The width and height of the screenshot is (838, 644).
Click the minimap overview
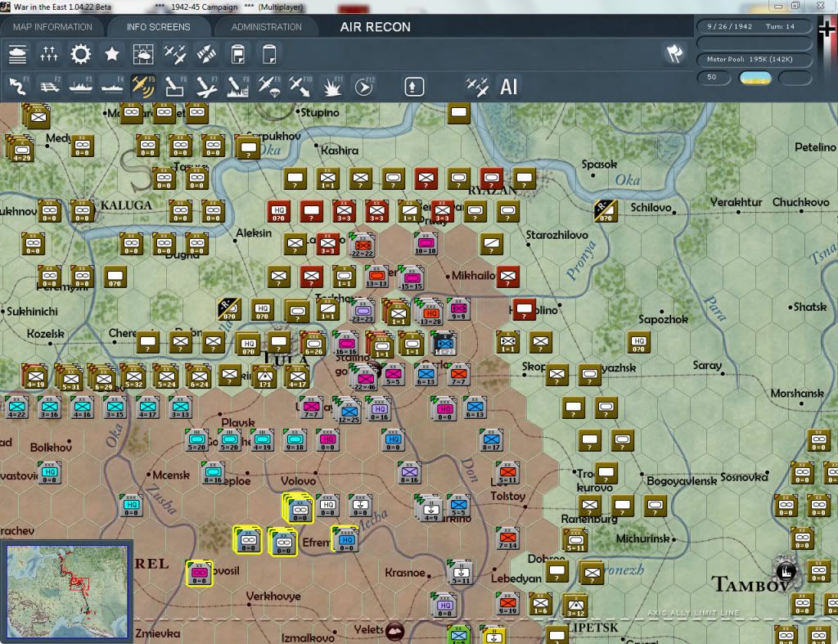coord(67,591)
